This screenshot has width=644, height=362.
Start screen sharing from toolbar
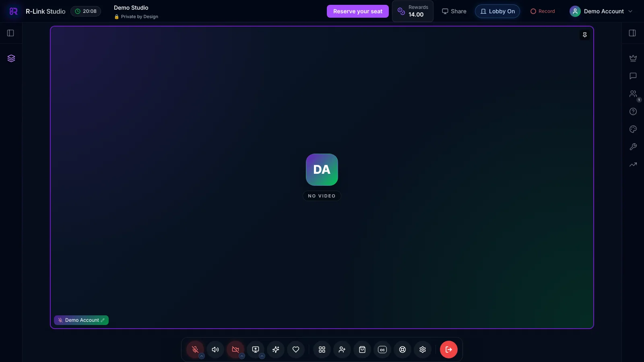click(256, 350)
